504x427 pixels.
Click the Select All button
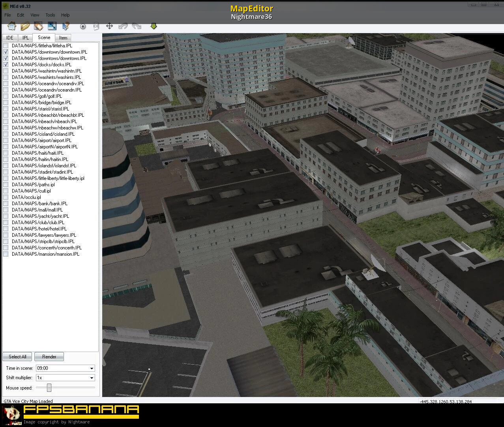[18, 357]
